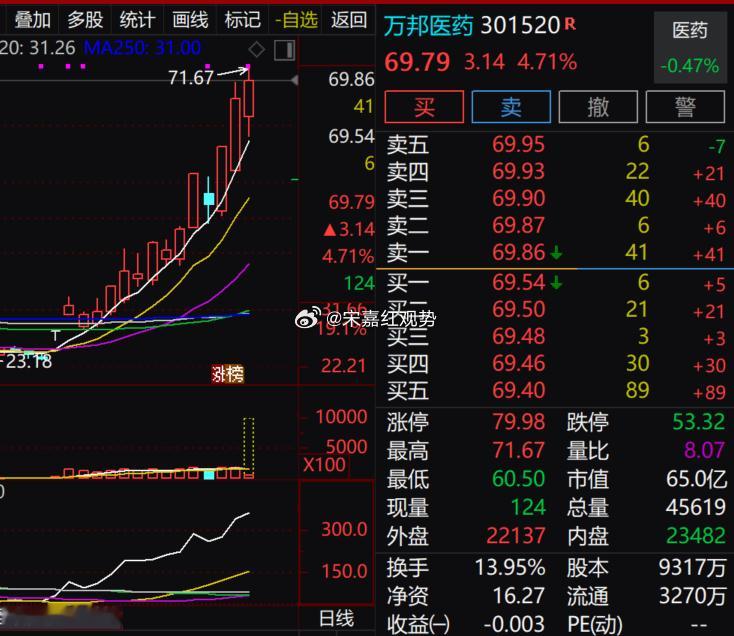Click the MA250: 31.00 indicator label

click(142, 48)
